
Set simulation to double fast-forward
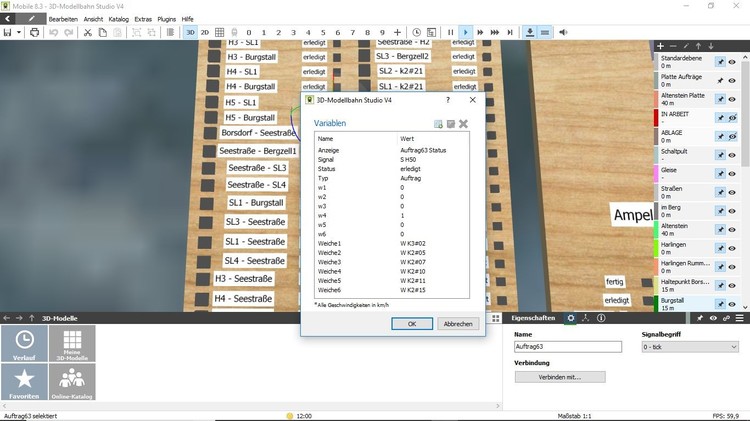[480, 33]
